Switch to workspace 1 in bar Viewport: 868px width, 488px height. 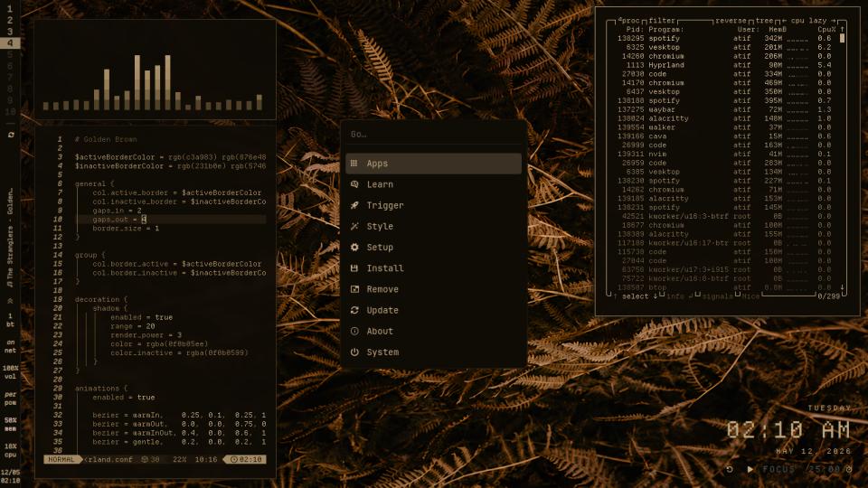(10, 9)
